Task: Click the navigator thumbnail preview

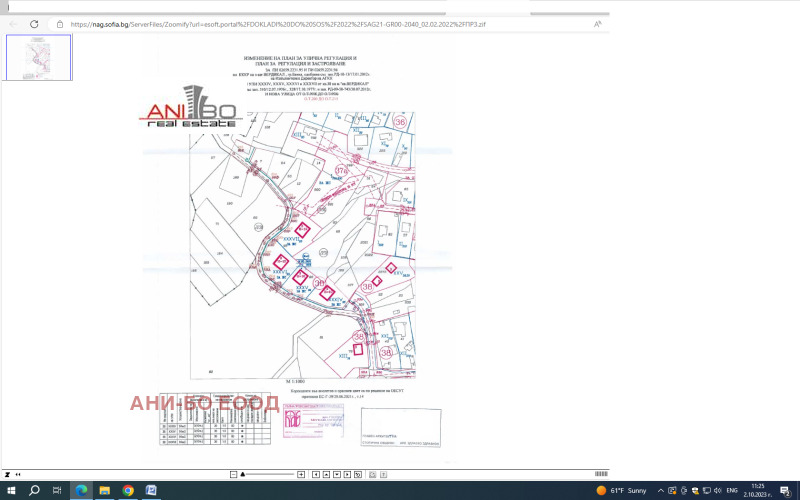Action: coord(39,57)
